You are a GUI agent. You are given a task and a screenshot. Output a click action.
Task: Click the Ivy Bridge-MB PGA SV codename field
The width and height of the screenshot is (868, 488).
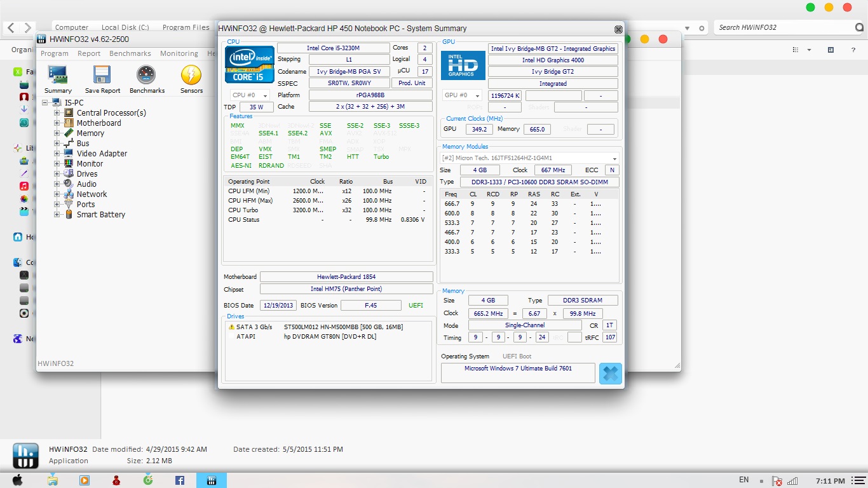pos(349,72)
